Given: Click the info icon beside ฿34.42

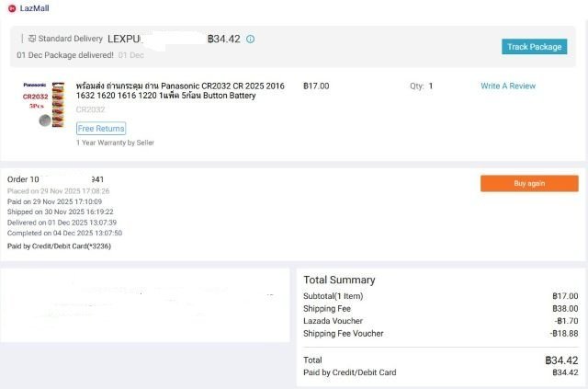Looking at the screenshot, I should (x=251, y=40).
